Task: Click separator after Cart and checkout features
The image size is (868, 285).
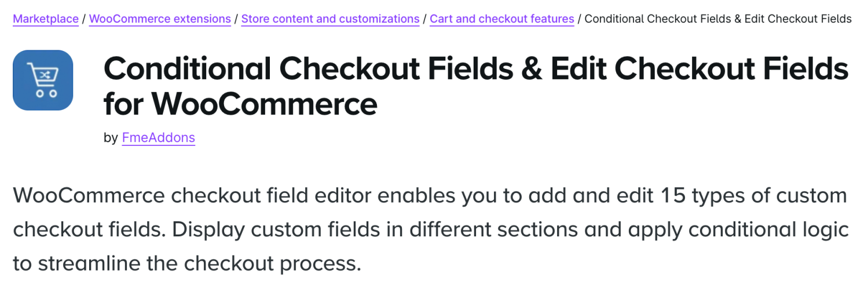Action: 580,19
